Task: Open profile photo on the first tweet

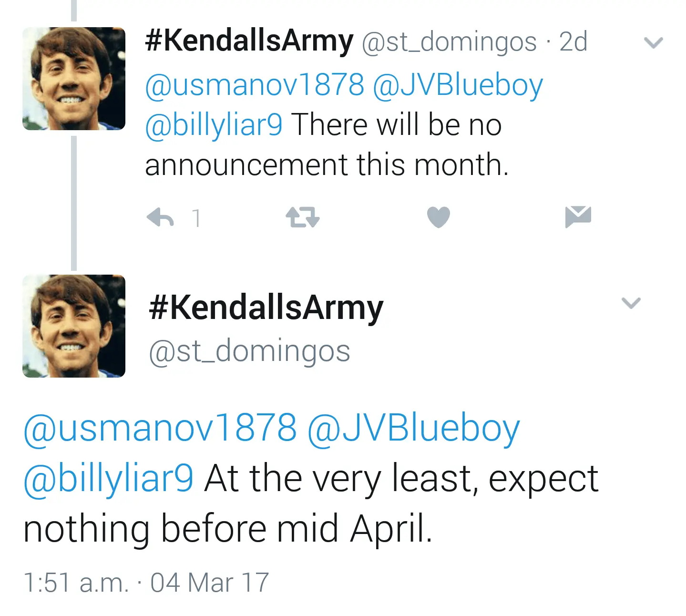Action: click(x=74, y=79)
